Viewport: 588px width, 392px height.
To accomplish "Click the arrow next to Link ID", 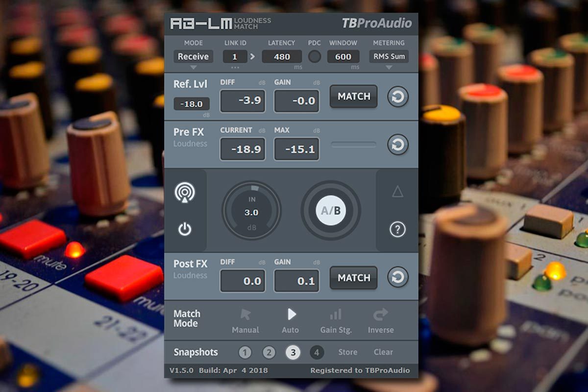I will (x=253, y=56).
